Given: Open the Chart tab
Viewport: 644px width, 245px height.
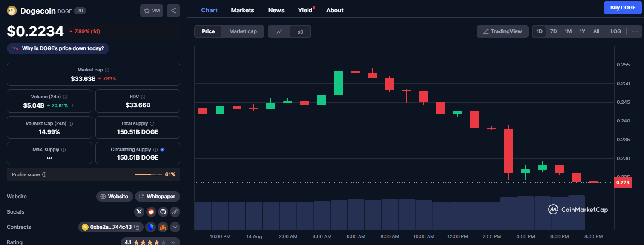Looking at the screenshot, I should point(209,10).
